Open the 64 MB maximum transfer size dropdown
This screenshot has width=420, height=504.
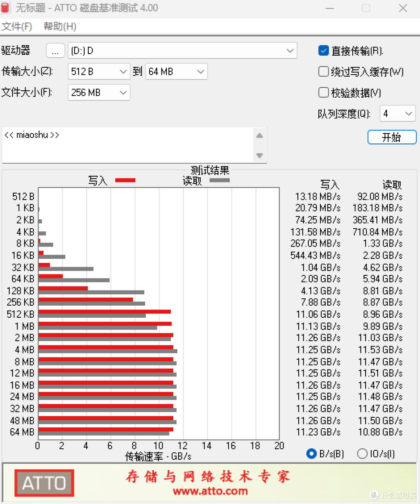176,72
